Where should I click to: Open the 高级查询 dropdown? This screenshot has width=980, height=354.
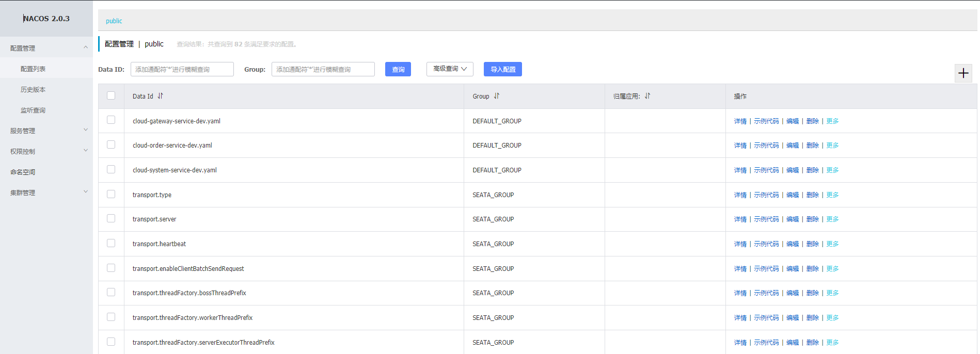point(450,69)
